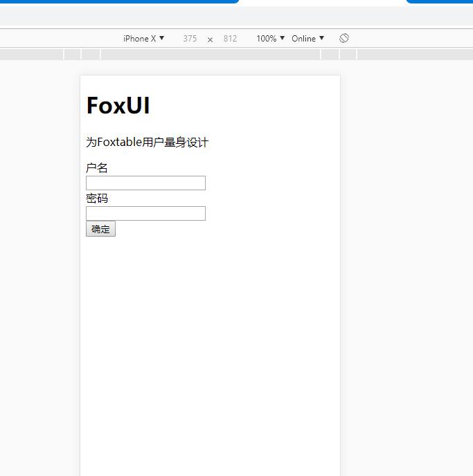
Task: Click the 确定 confirm button
Action: (100, 229)
